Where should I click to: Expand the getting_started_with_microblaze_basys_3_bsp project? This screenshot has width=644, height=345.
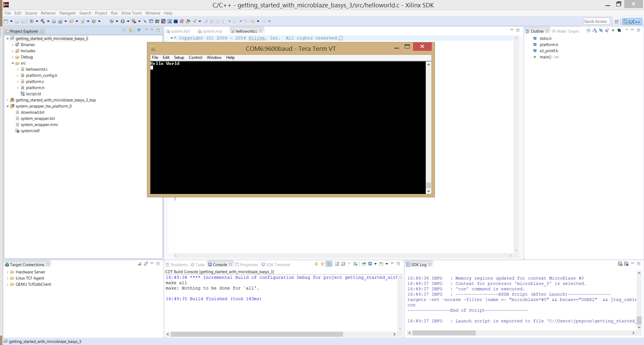tap(7, 100)
